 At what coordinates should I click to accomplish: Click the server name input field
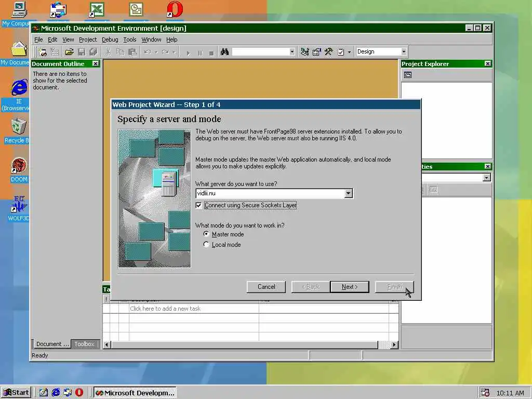270,193
